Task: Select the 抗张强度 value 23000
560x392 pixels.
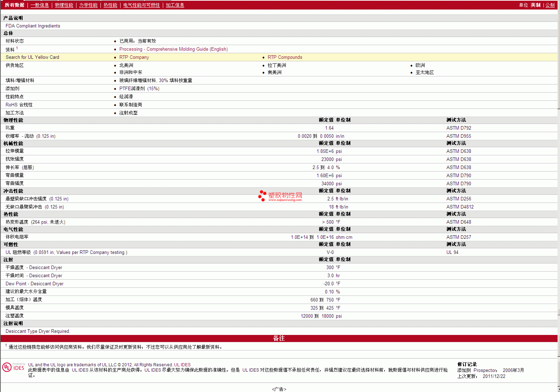Action: pos(327,160)
